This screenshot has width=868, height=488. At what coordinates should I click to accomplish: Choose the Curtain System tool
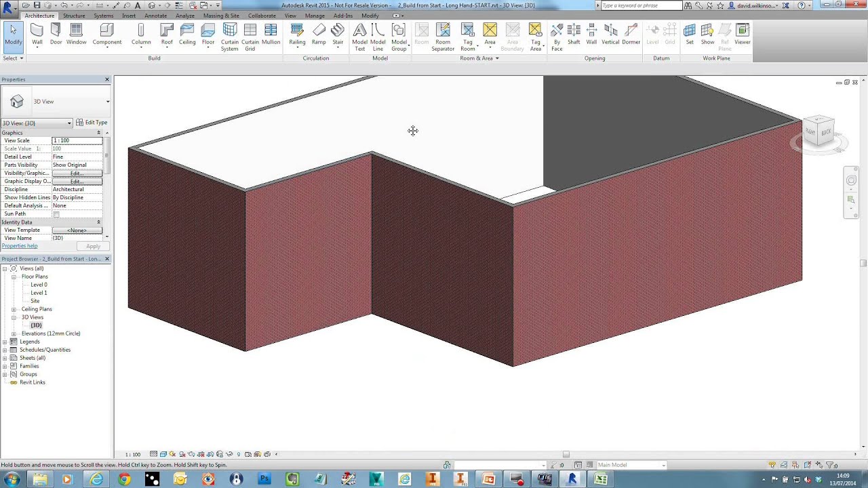coord(229,38)
